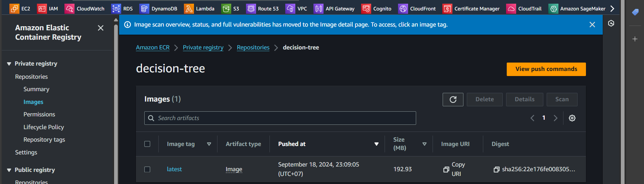Viewport: 644px width, 184px height.
Task: Click the Scan button
Action: [562, 100]
